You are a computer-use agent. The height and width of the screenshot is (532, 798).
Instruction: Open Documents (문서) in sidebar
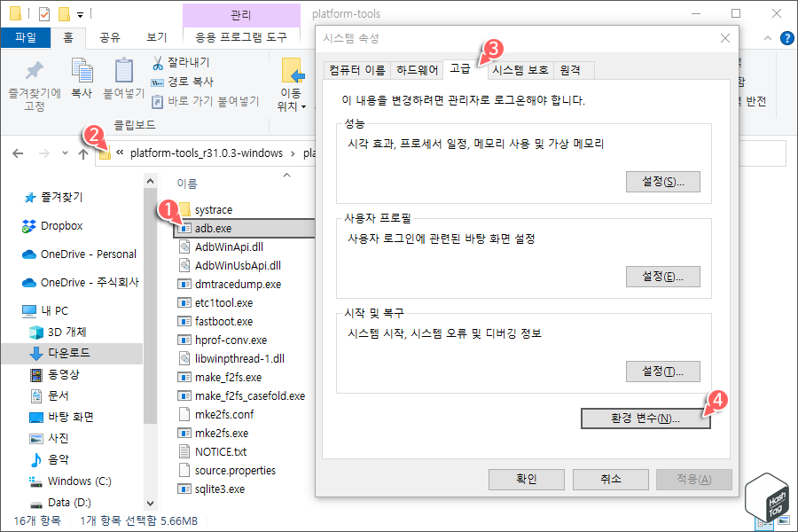[x=50, y=395]
